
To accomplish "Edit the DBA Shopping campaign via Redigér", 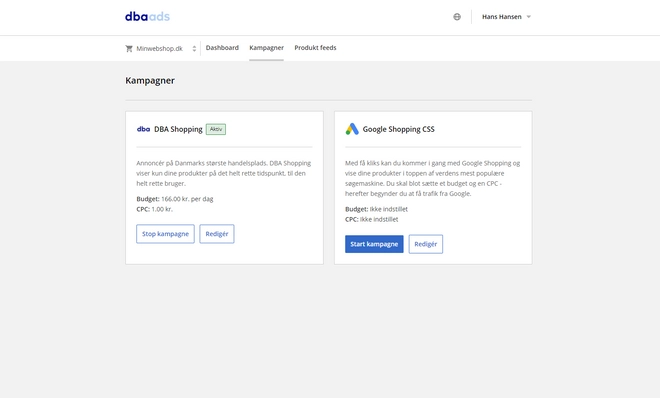I will tap(217, 234).
